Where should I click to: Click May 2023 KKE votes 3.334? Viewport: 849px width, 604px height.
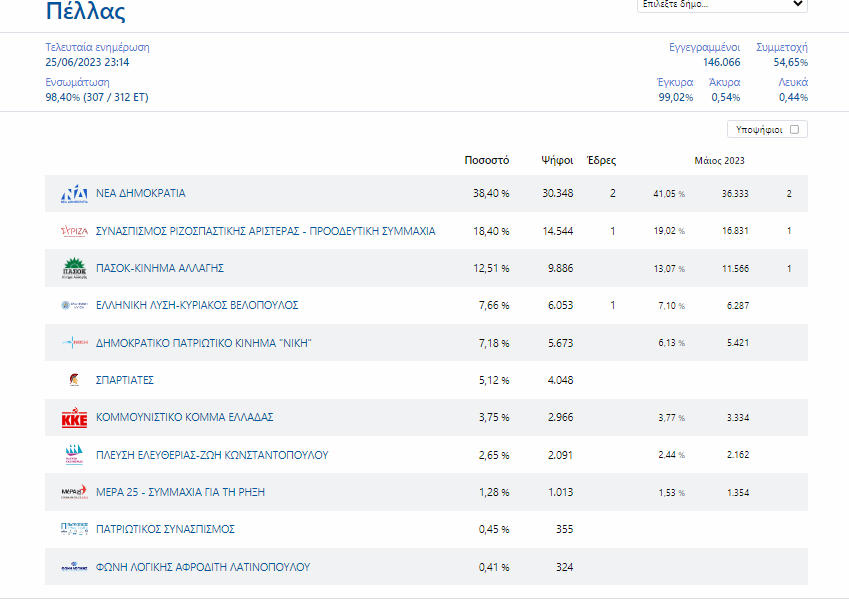[x=738, y=418]
